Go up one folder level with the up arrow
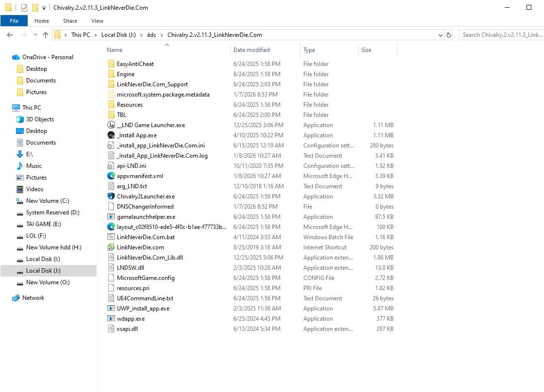Viewport: 544px width, 392px height. [46, 35]
